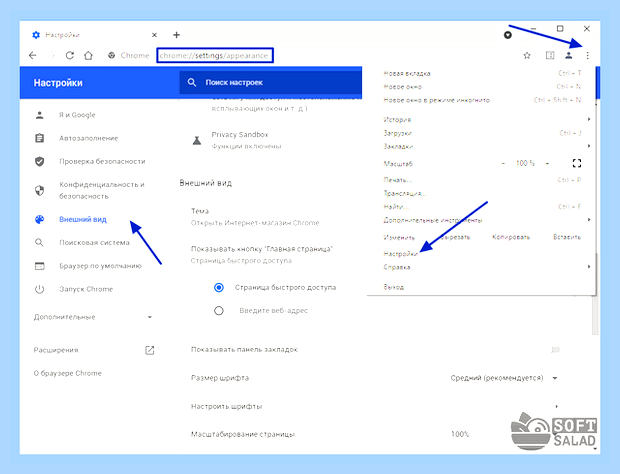Click the side panel icon in toolbar

click(x=550, y=56)
